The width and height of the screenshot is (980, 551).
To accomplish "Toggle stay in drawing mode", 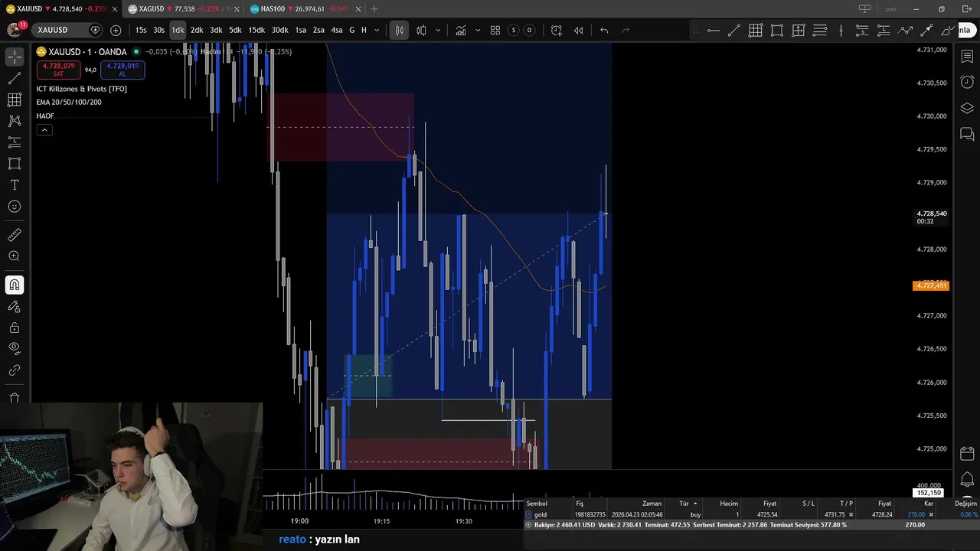I will [x=15, y=307].
